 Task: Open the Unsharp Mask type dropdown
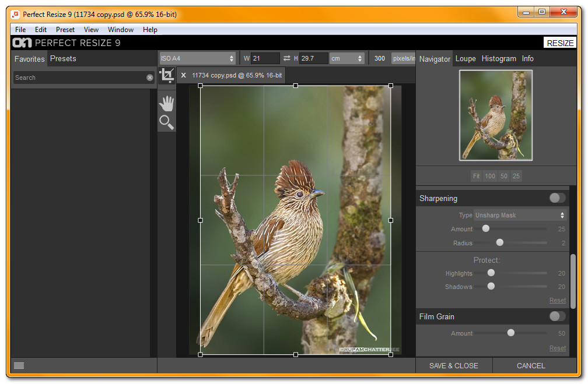[520, 215]
